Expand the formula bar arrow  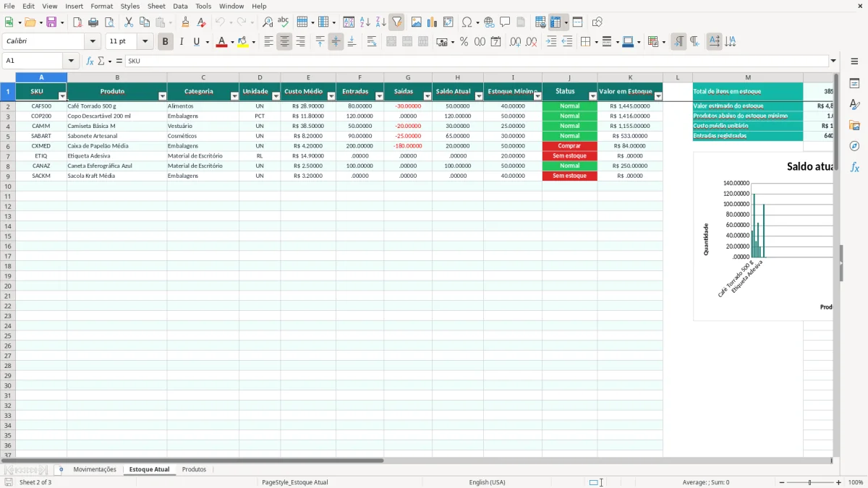833,61
